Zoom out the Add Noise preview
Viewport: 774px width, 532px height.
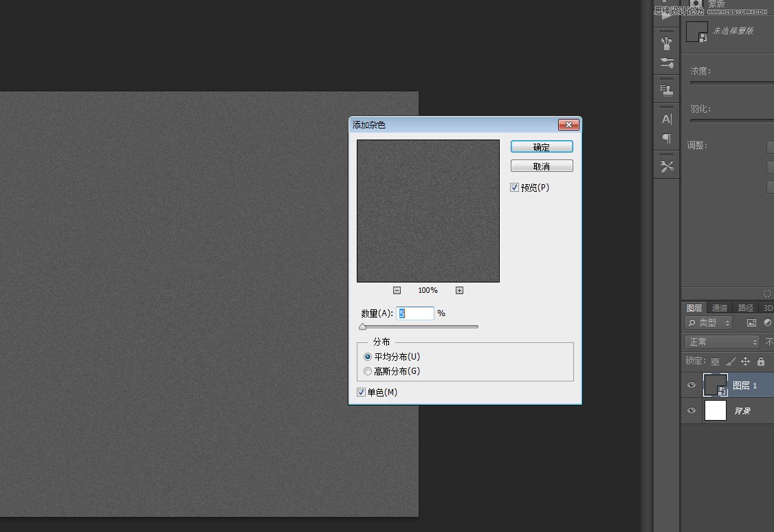click(397, 290)
